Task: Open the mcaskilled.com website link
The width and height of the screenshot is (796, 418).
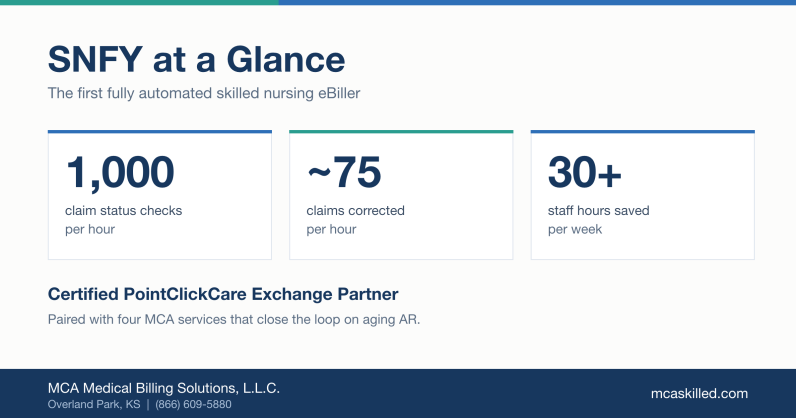Action: pyautogui.click(x=699, y=394)
